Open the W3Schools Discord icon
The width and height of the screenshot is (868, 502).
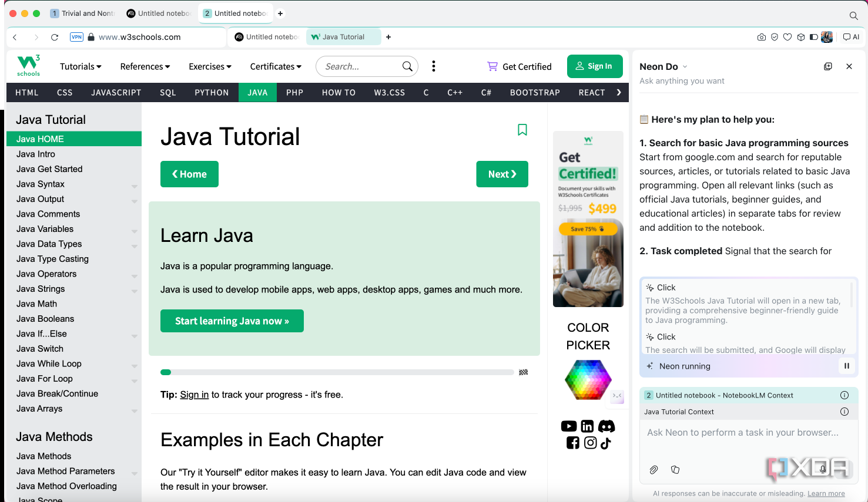(606, 426)
